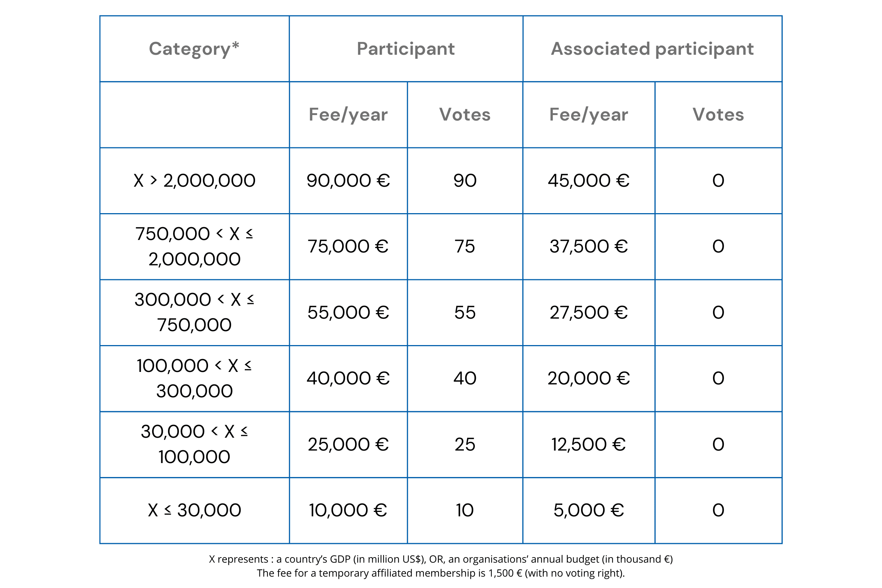Click the Associated participant header

(652, 49)
